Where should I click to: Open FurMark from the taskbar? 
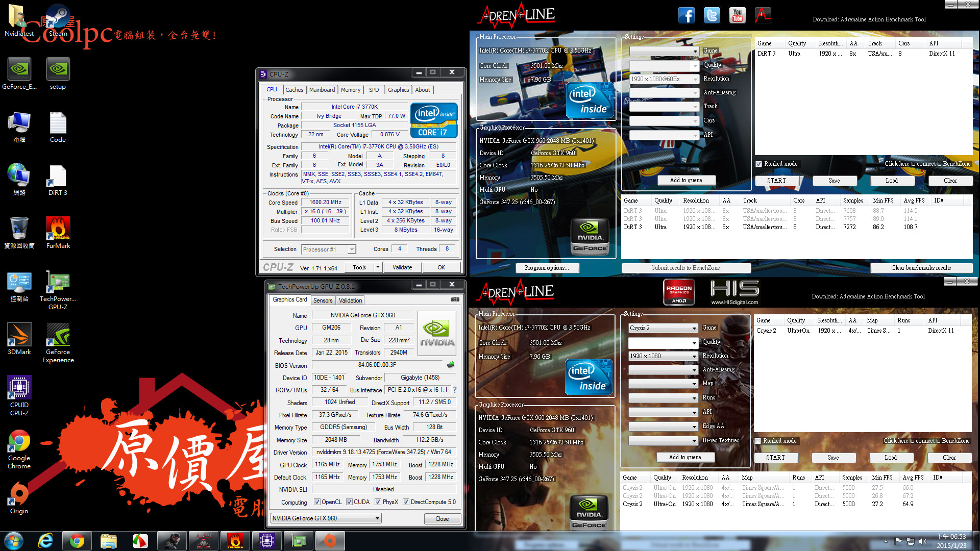(235, 541)
